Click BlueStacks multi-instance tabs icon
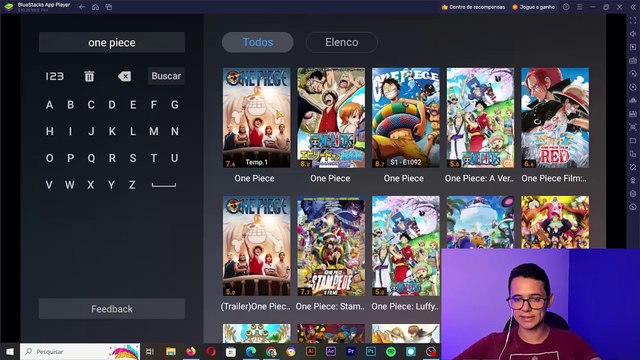Screen dimensions: 640x360 [109, 7]
